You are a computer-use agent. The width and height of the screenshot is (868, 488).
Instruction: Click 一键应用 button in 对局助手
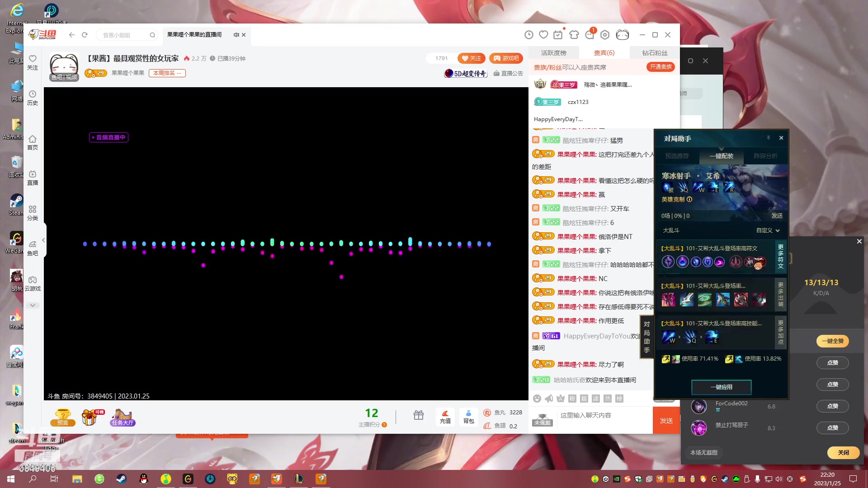722,387
